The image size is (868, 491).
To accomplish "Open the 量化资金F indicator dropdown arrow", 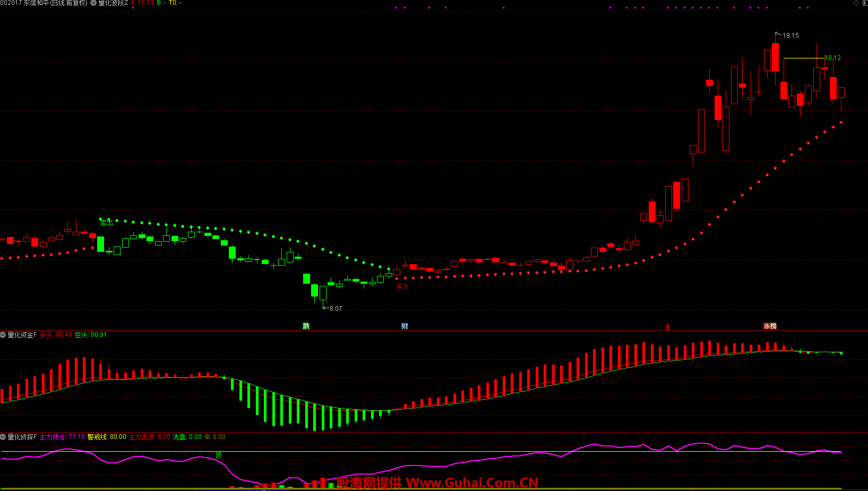I will [3, 335].
